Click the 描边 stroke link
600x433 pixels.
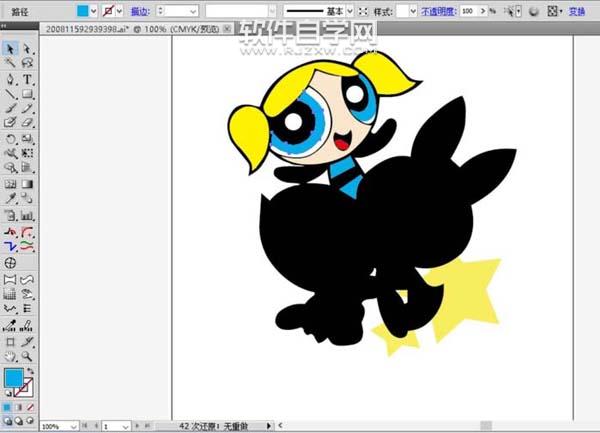tap(140, 11)
